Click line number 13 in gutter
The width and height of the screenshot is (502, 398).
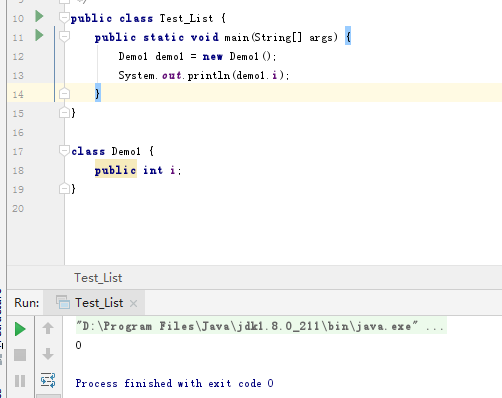[x=18, y=75]
